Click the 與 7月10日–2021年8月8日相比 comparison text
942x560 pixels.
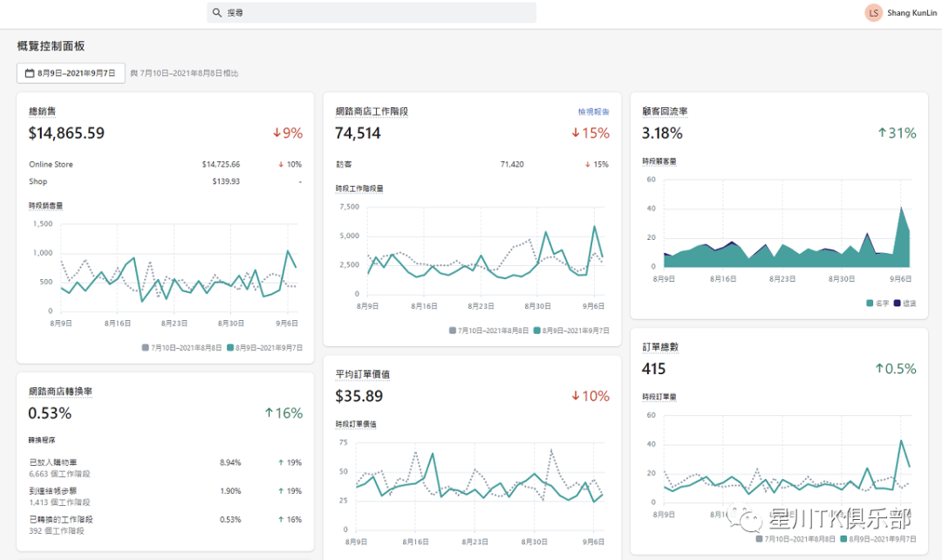tap(184, 73)
